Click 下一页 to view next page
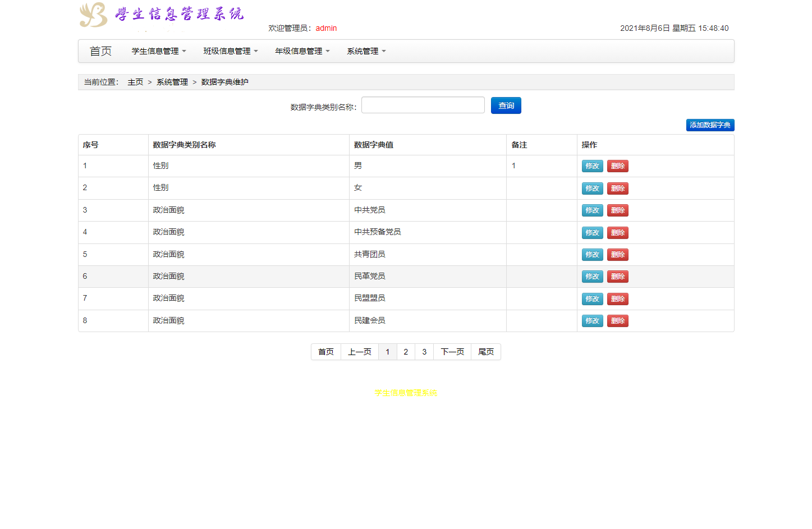 tap(452, 352)
